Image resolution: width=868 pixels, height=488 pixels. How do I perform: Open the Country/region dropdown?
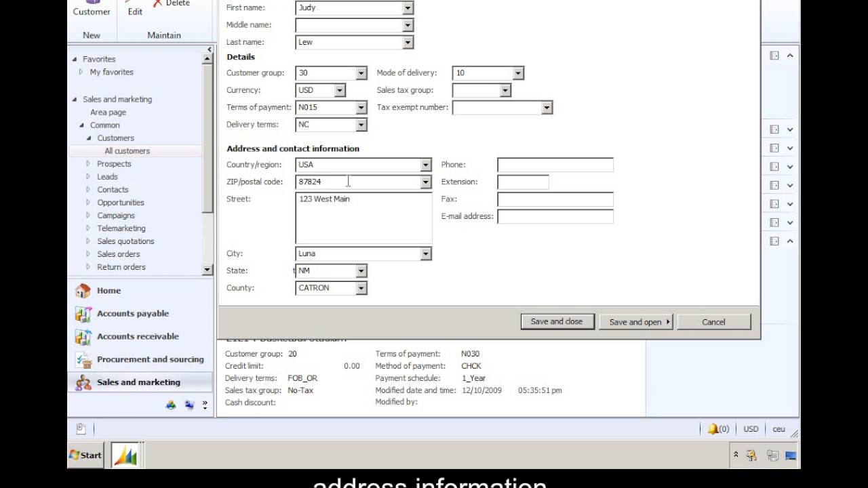point(426,165)
